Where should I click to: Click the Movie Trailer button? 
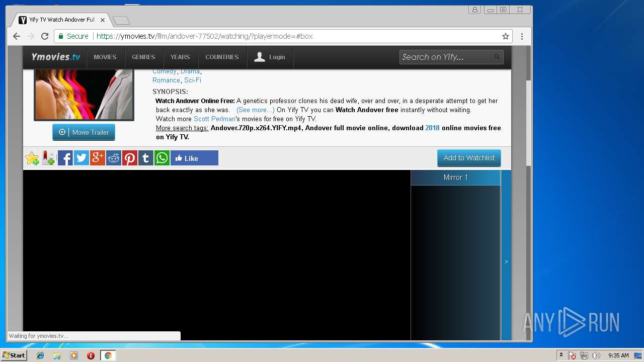84,132
